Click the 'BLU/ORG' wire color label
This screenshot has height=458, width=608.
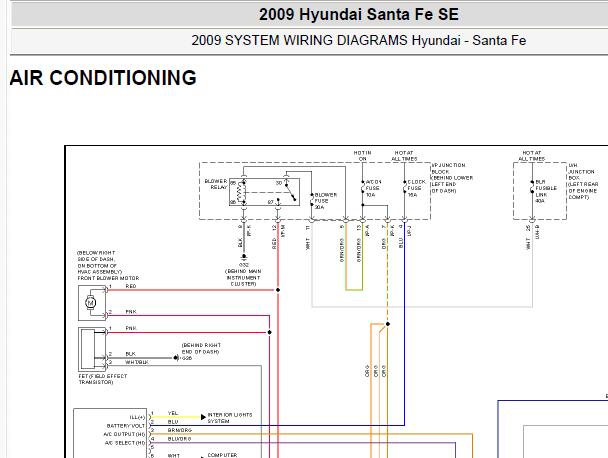click(x=179, y=439)
